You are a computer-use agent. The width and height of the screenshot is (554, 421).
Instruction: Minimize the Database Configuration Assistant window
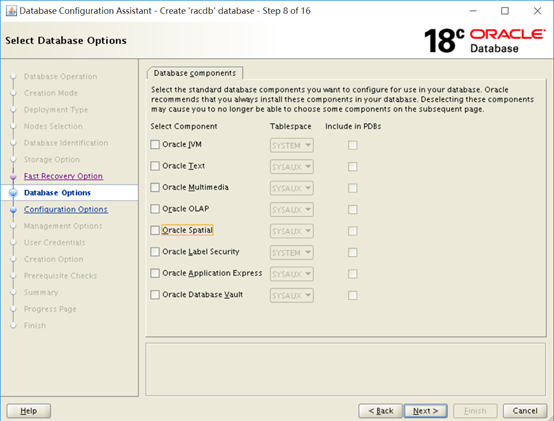click(473, 11)
